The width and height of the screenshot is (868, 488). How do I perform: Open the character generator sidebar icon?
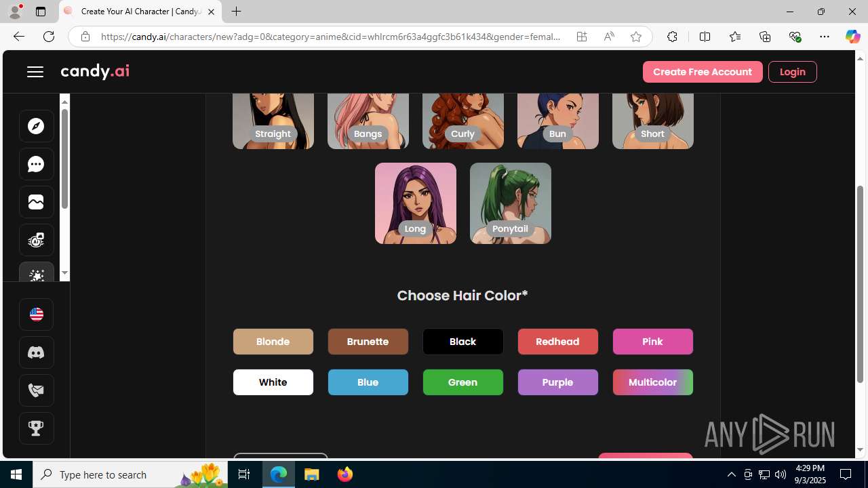[x=36, y=240]
